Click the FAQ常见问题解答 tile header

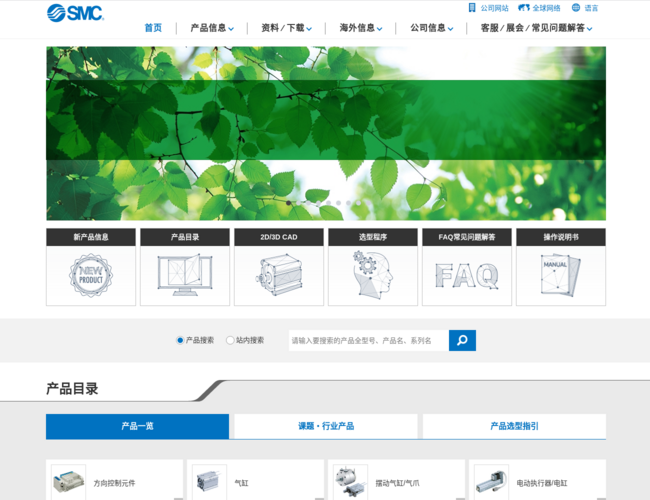tap(467, 237)
